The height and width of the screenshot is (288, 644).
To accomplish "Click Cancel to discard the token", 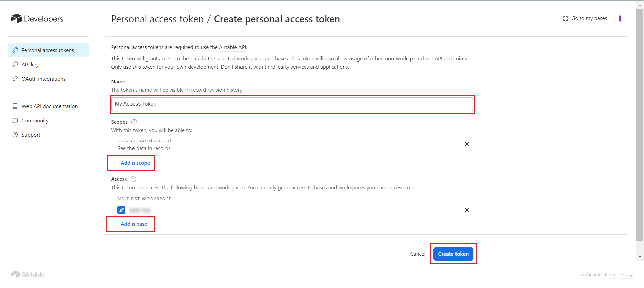I will [x=418, y=254].
